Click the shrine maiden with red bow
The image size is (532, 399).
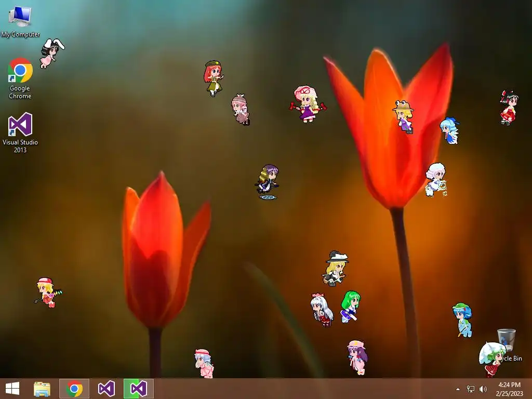coord(509,108)
